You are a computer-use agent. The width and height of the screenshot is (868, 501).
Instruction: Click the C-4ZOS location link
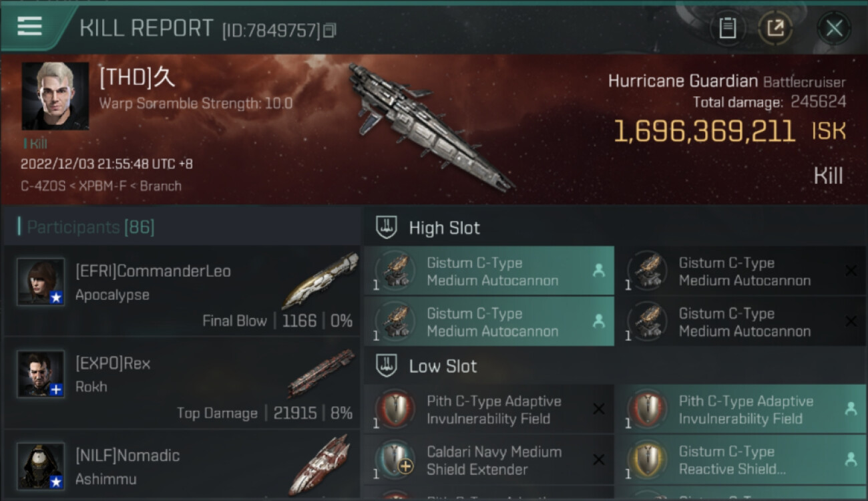coord(43,186)
